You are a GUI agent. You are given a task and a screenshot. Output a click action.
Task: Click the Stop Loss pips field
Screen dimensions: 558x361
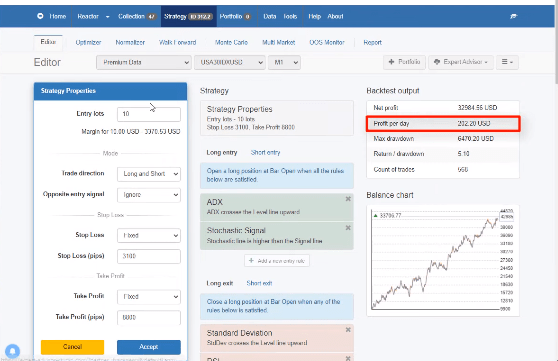149,256
